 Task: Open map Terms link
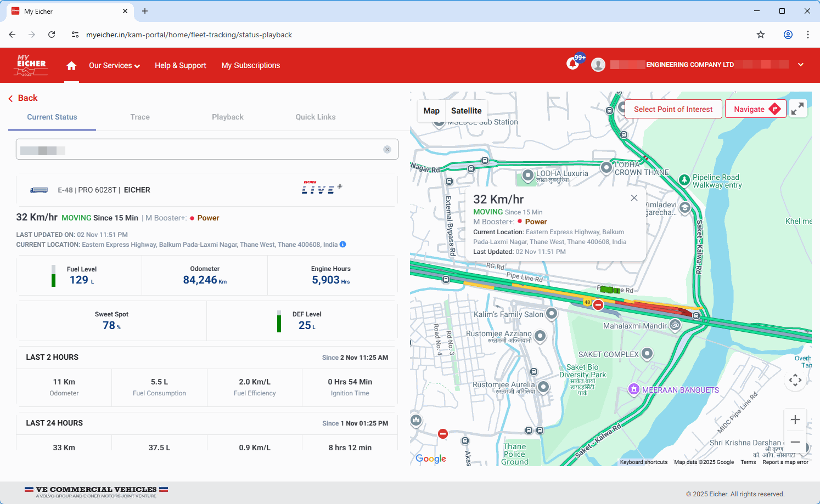(x=748, y=462)
